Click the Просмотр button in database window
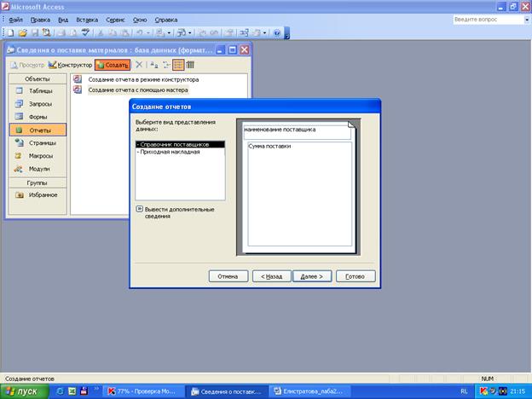Screen dimensions: 532x399 (27, 65)
